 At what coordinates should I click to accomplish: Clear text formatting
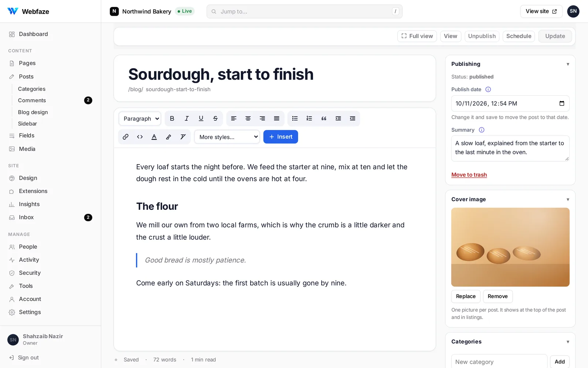pos(183,137)
